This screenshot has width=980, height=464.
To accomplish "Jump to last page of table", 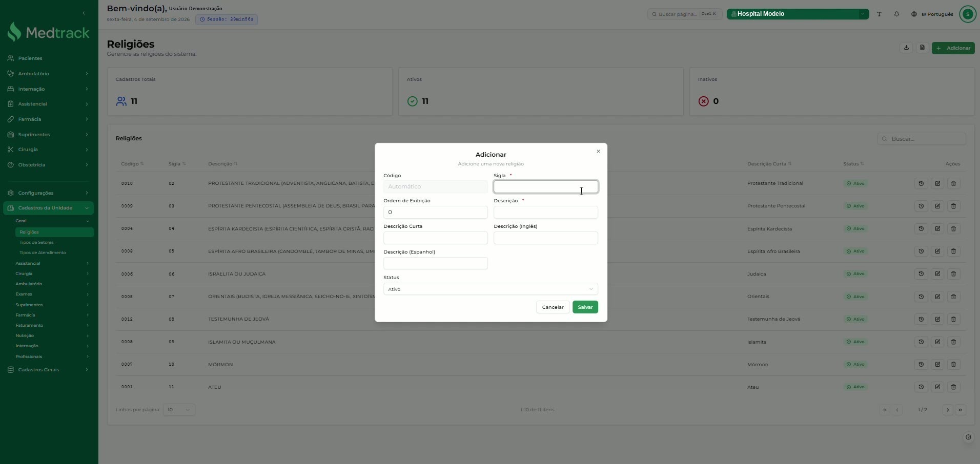I will point(961,410).
